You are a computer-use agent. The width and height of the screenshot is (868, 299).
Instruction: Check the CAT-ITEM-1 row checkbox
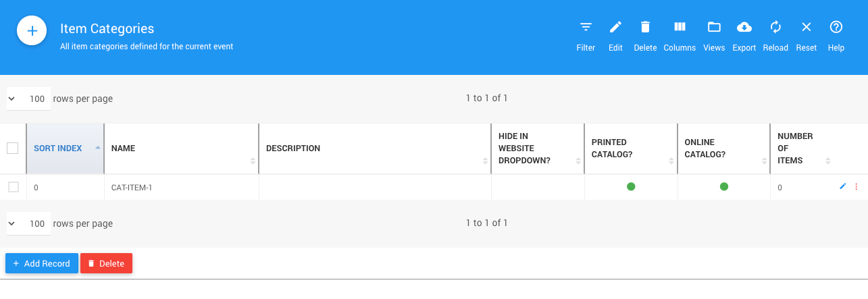[x=14, y=187]
